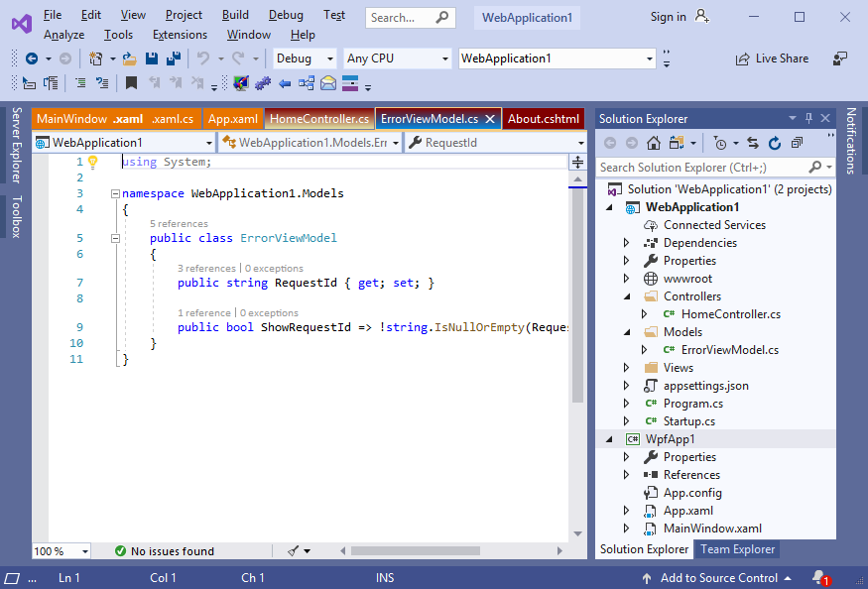868x589 pixels.
Task: Click Add to Source Control
Action: (718, 578)
